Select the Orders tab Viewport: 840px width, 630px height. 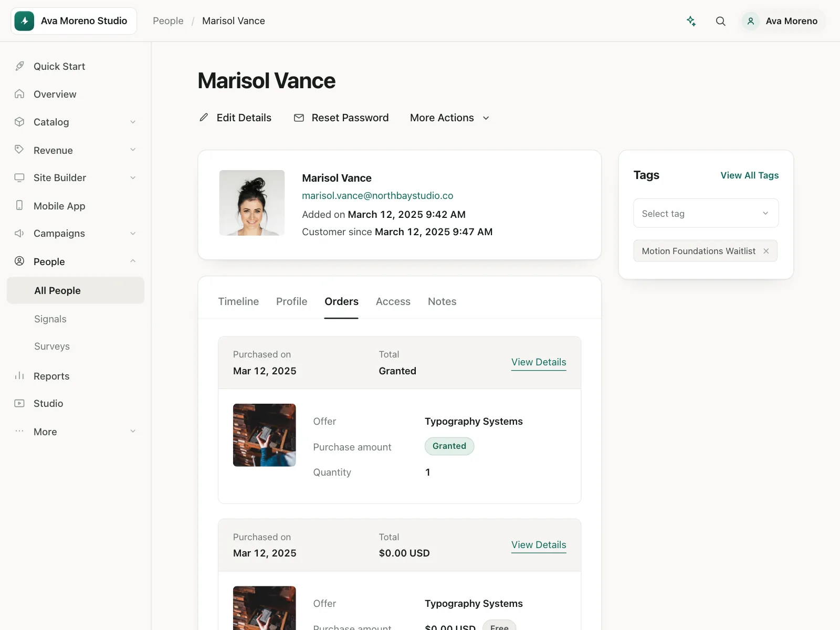(341, 301)
